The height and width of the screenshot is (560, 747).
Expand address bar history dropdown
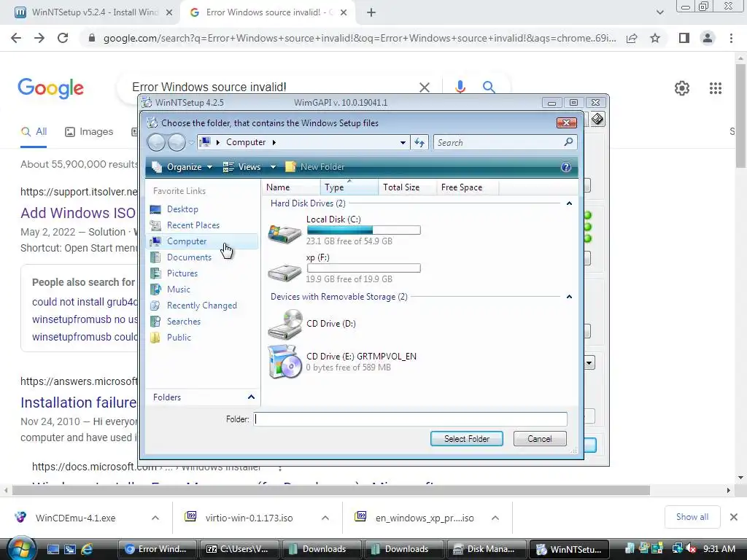pyautogui.click(x=403, y=142)
